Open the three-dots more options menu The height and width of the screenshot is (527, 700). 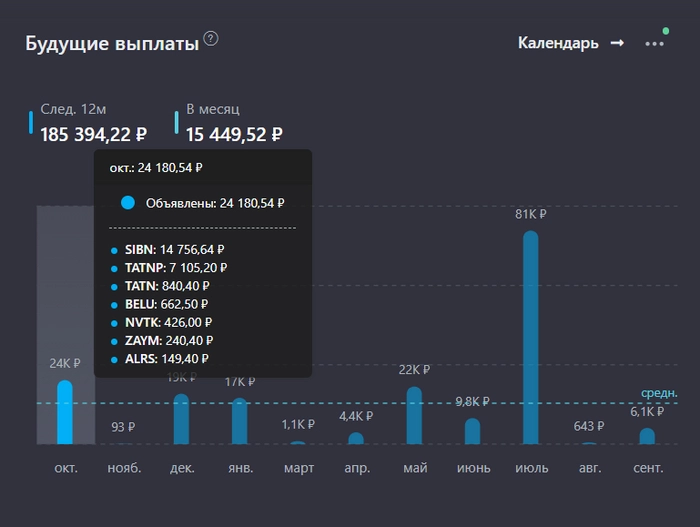(654, 44)
